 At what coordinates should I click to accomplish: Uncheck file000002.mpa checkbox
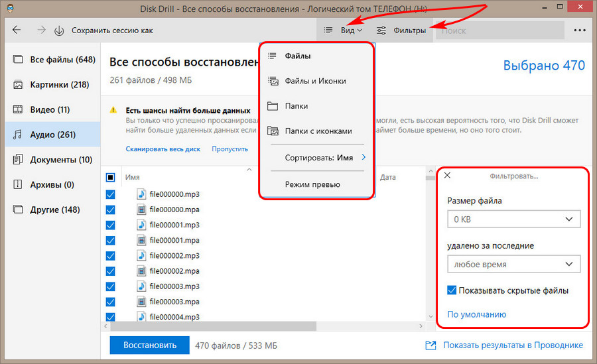110,271
